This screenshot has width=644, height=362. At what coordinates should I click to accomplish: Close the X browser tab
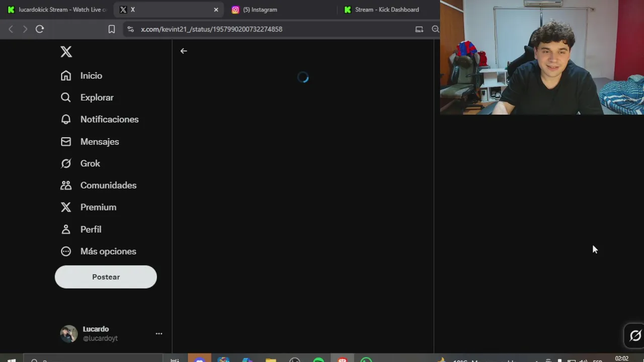(216, 10)
